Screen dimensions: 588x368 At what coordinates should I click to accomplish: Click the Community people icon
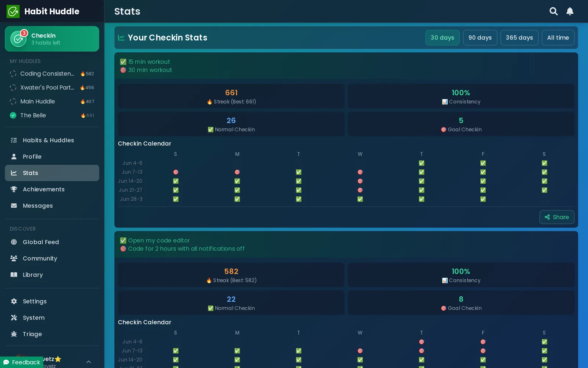pos(14,258)
